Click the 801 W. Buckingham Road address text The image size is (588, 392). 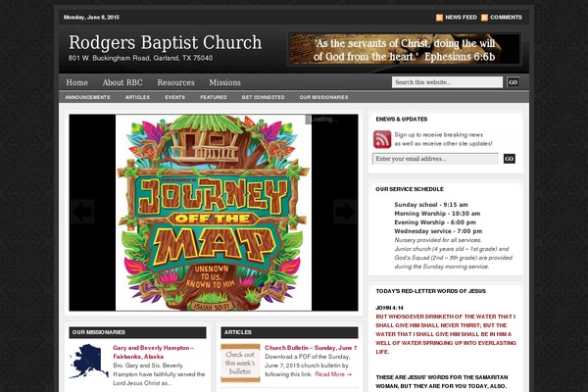140,58
